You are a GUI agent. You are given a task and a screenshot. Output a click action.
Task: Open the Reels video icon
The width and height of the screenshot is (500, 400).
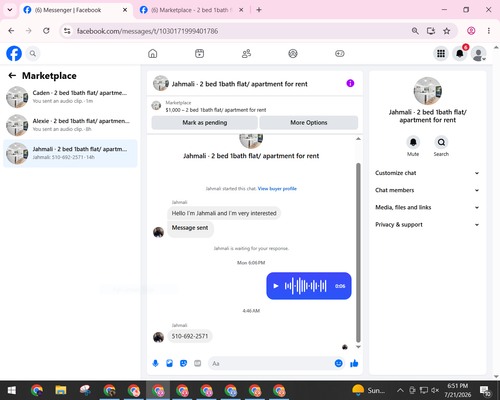(199, 53)
